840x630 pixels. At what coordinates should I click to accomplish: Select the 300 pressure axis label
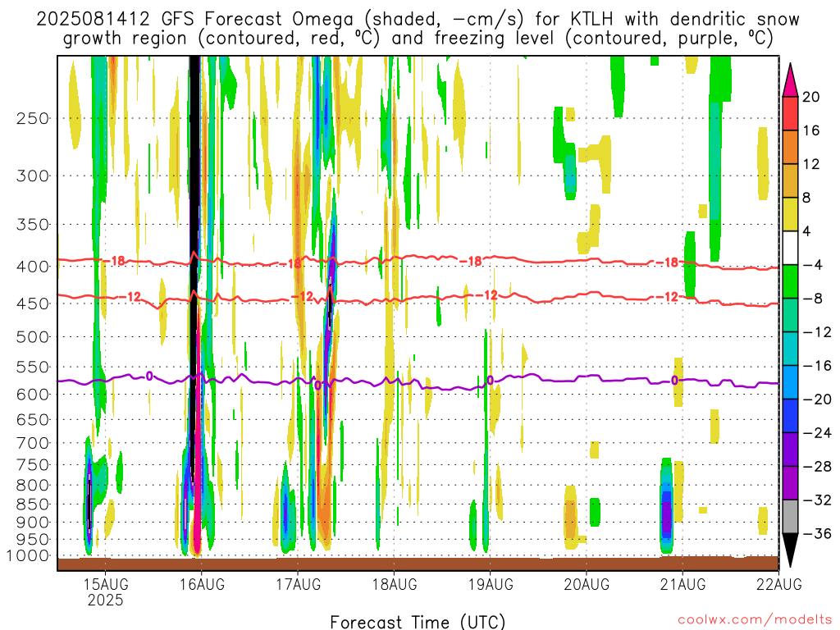tap(33, 176)
